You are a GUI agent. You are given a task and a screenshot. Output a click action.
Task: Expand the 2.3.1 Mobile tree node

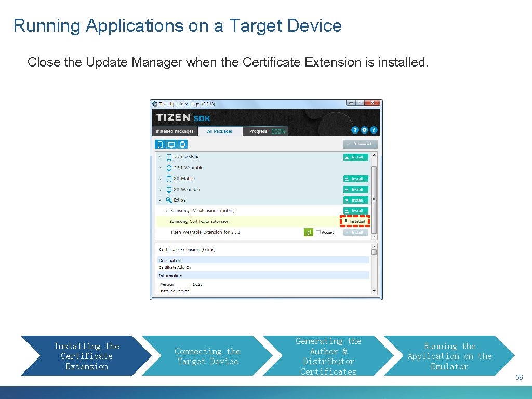[160, 157]
